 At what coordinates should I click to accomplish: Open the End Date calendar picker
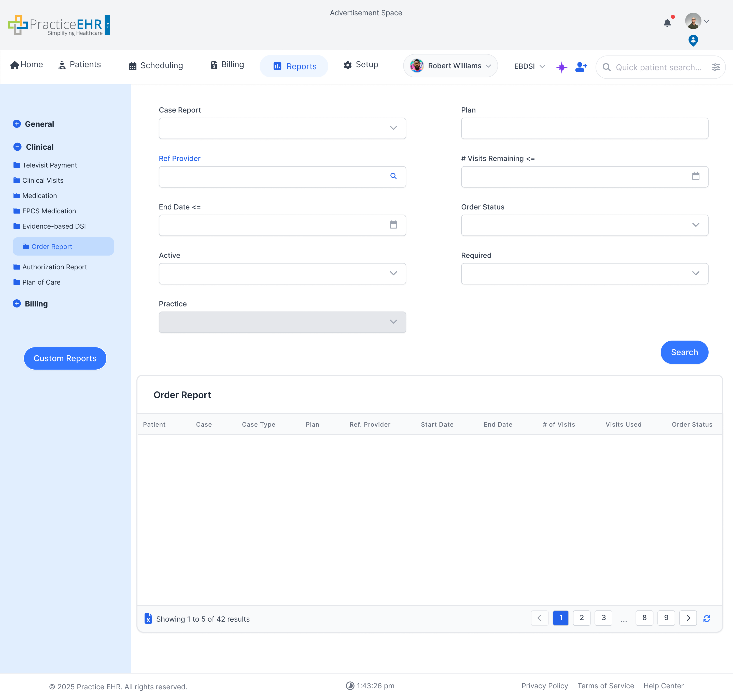click(x=393, y=225)
